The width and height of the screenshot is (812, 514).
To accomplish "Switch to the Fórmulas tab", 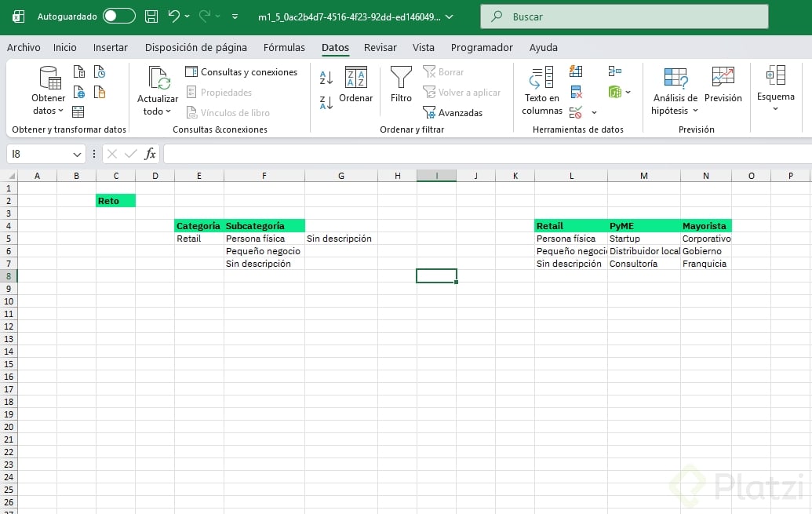I will pos(284,48).
